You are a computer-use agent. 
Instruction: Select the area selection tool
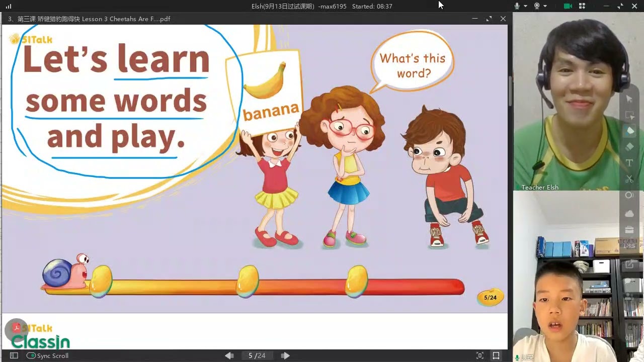pyautogui.click(x=629, y=115)
